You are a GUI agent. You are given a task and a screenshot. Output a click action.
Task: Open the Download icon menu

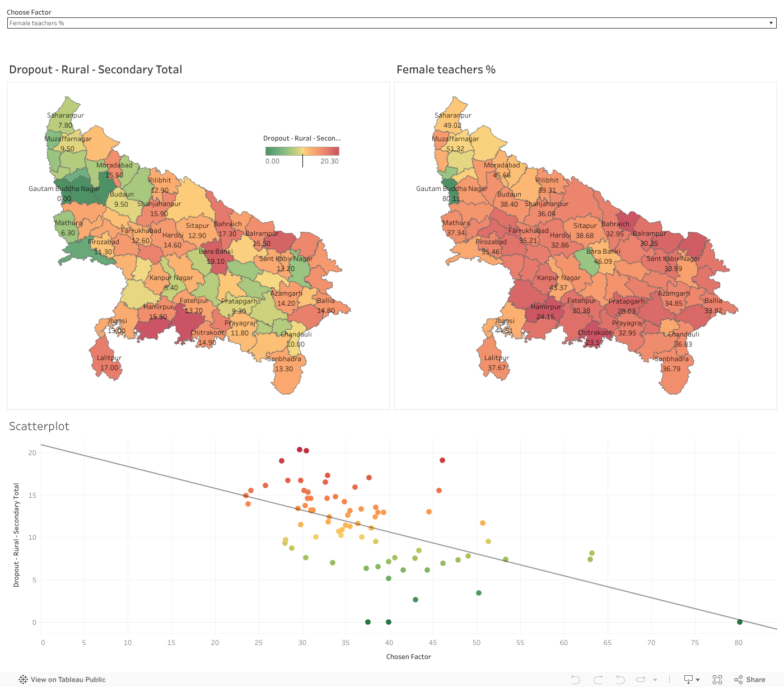[x=689, y=680]
